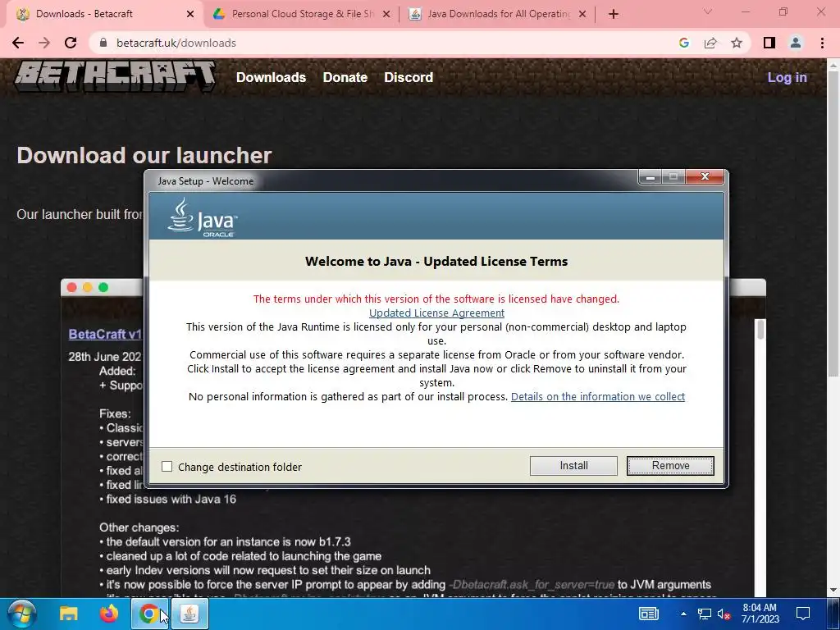Screen dimensions: 840x630
Task: Click the Install button in Java Setup
Action: (x=573, y=466)
